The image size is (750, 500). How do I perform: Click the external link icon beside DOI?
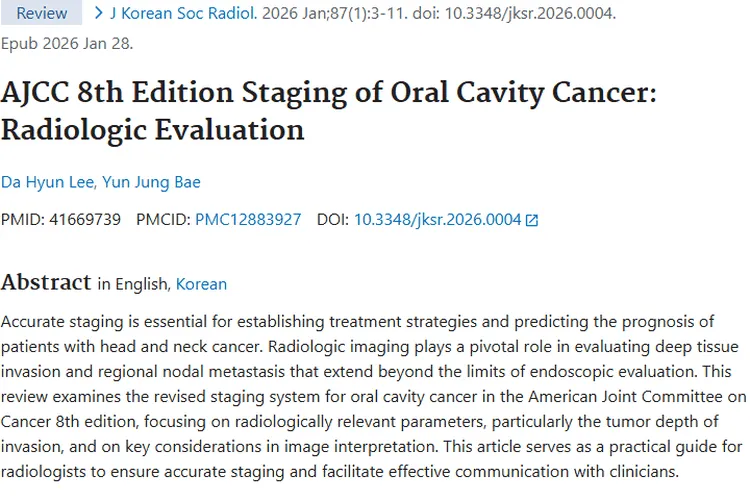[x=532, y=220]
